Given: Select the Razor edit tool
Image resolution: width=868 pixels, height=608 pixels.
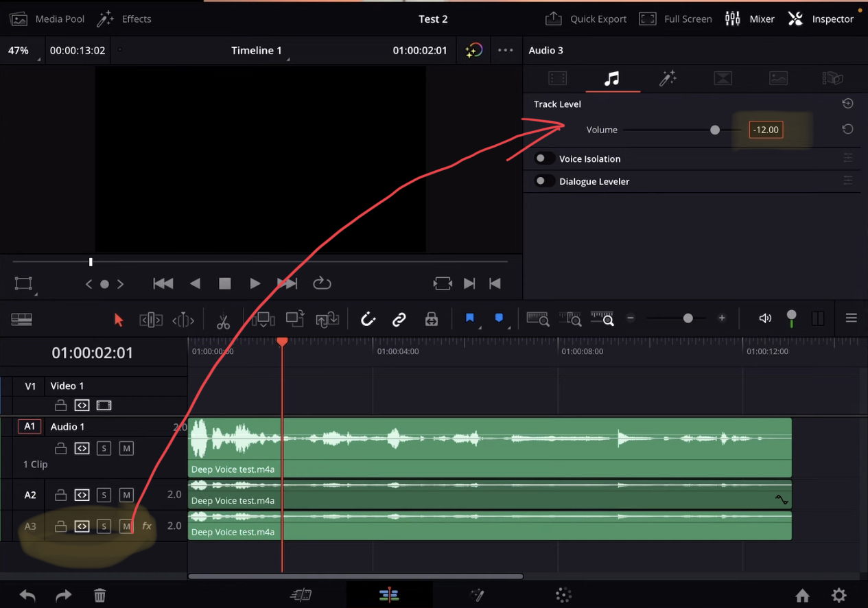Looking at the screenshot, I should tap(223, 320).
